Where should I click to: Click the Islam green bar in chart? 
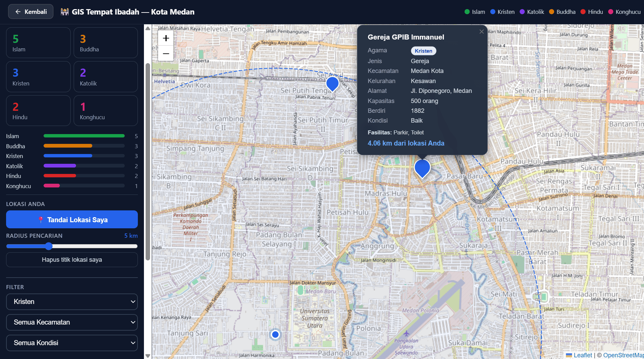pyautogui.click(x=84, y=136)
